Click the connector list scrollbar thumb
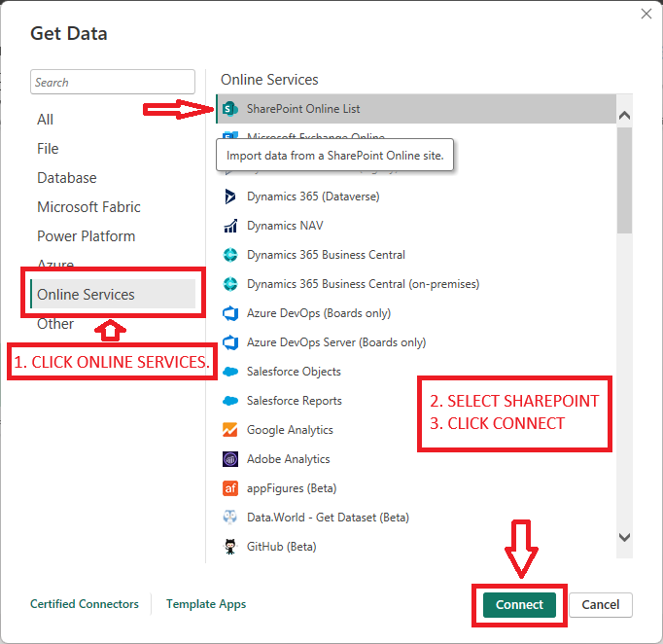 click(624, 180)
